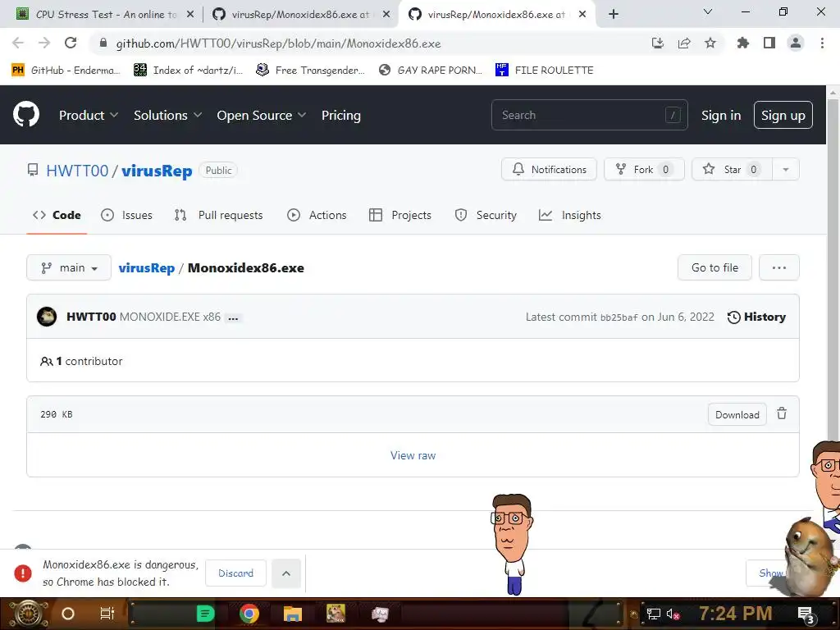
Task: Open the Star list dropdown arrow
Action: (x=785, y=169)
